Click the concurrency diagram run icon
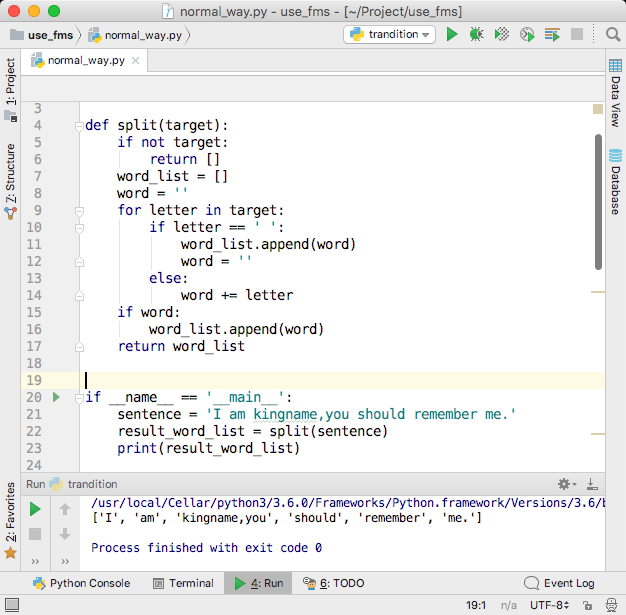 pyautogui.click(x=552, y=34)
